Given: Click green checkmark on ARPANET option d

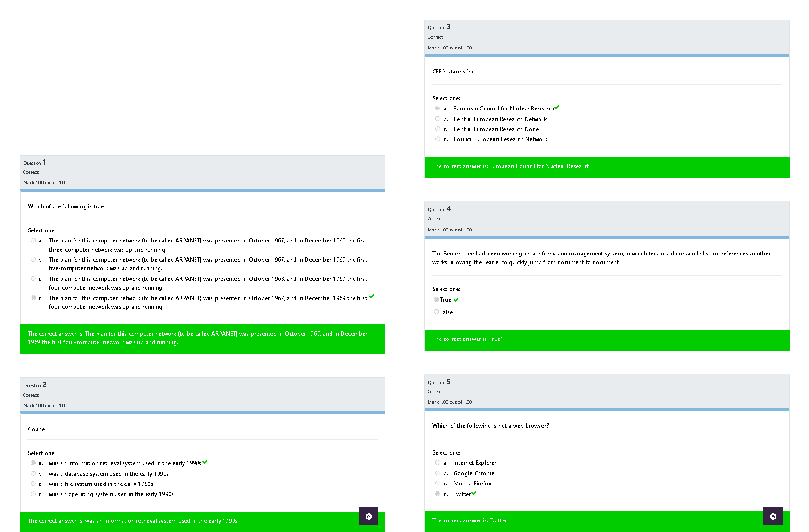Looking at the screenshot, I should (372, 296).
